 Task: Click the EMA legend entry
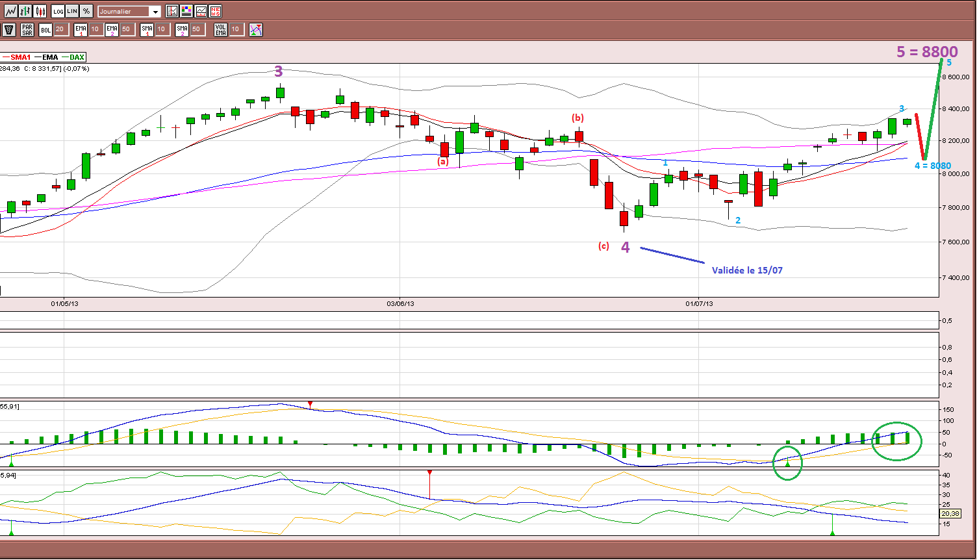[x=46, y=57]
